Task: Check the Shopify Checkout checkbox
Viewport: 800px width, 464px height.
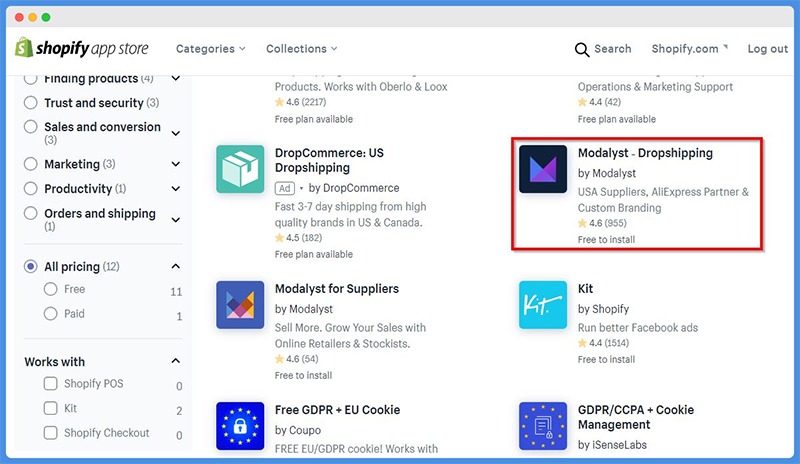Action: click(x=51, y=433)
